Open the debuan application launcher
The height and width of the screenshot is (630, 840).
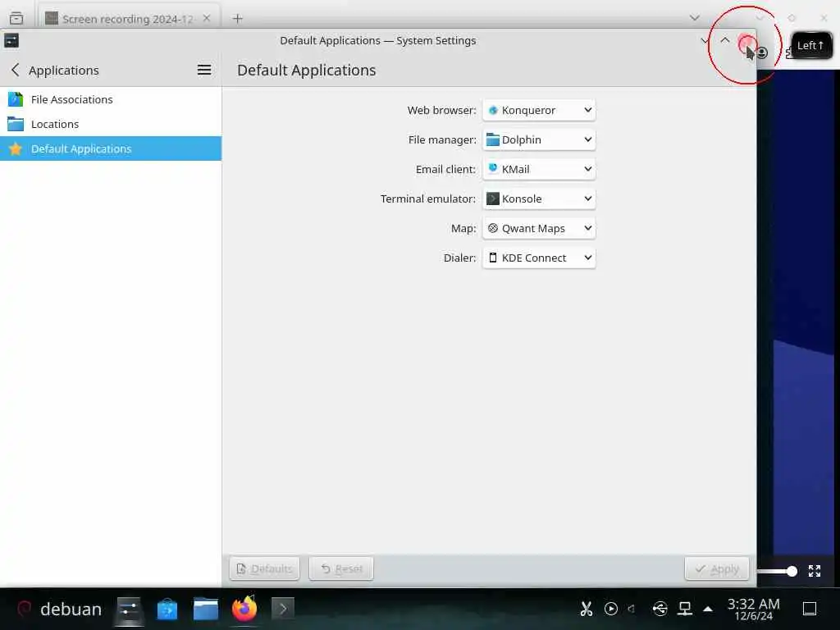(x=59, y=609)
